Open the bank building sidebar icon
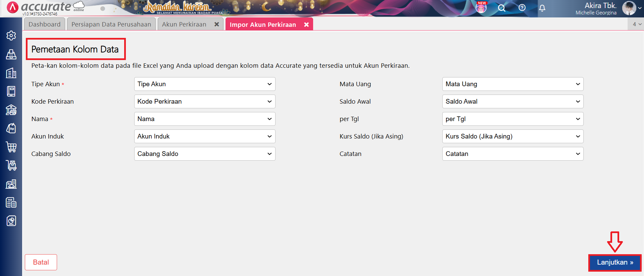The height and width of the screenshot is (276, 644). [x=11, y=110]
